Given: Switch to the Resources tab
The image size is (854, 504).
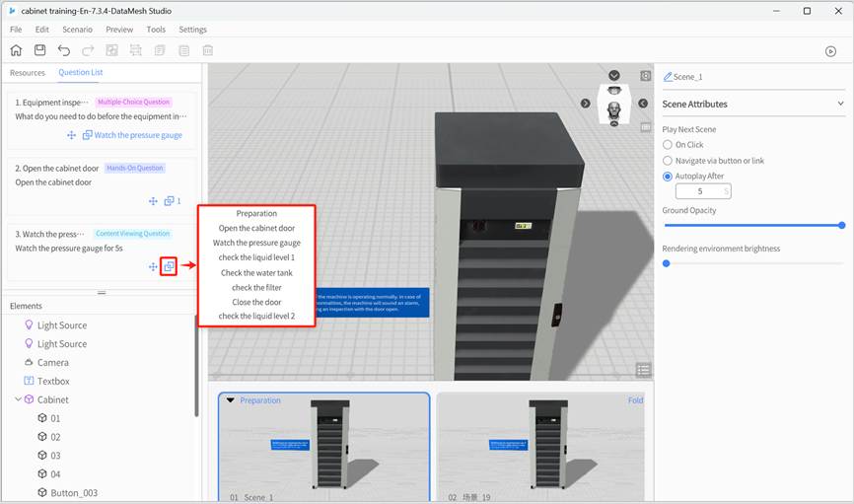Looking at the screenshot, I should (28, 73).
